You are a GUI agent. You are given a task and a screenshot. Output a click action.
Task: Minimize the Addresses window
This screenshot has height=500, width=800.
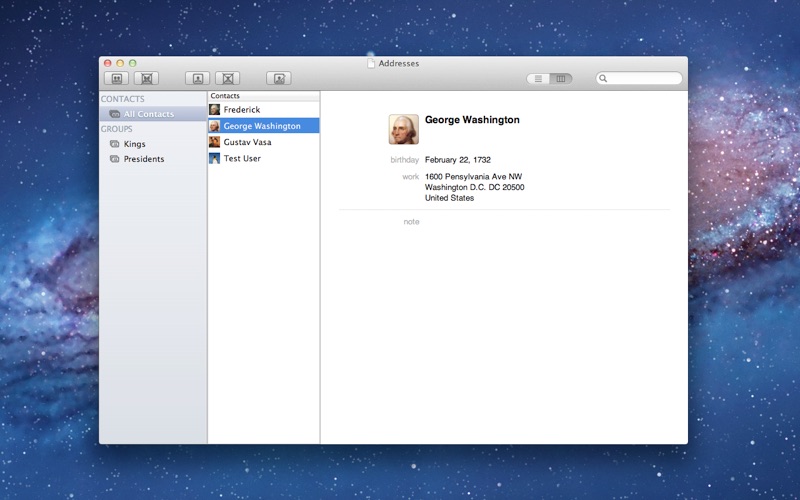point(120,63)
